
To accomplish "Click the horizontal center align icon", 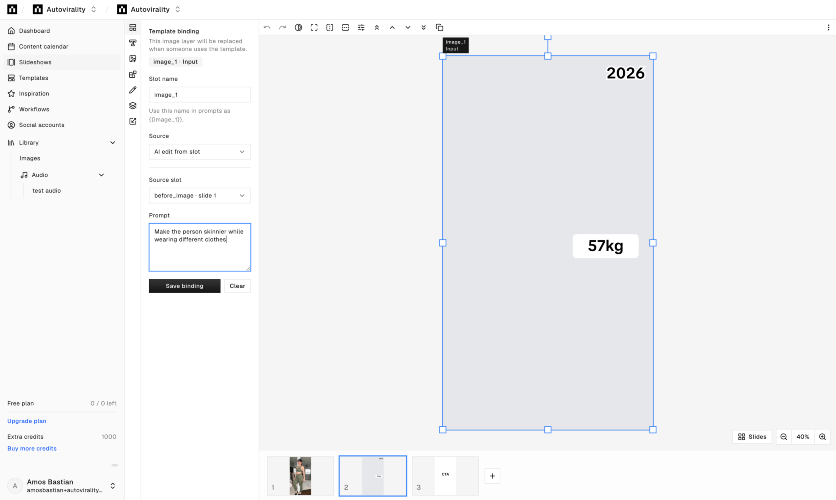I will [x=345, y=28].
